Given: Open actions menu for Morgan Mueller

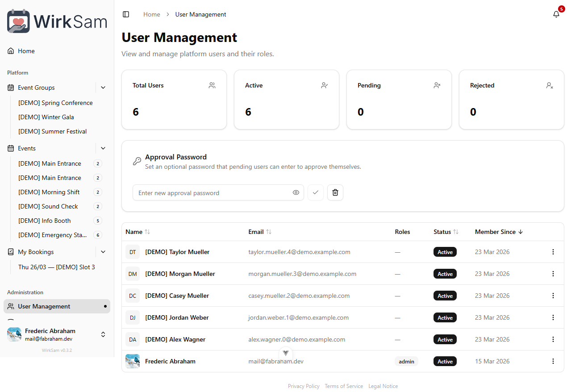Looking at the screenshot, I should [553, 274].
